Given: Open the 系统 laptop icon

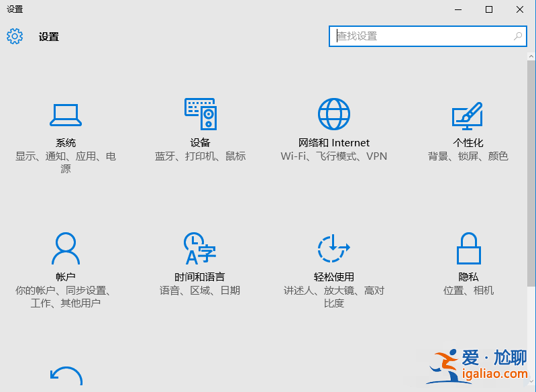Looking at the screenshot, I should tap(66, 115).
